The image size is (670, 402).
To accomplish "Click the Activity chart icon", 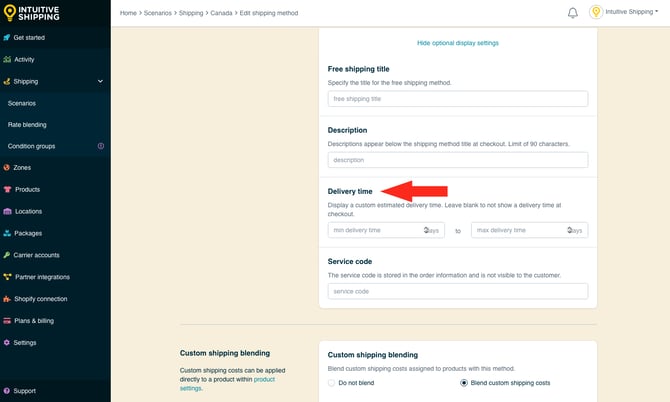I will click(x=7, y=59).
